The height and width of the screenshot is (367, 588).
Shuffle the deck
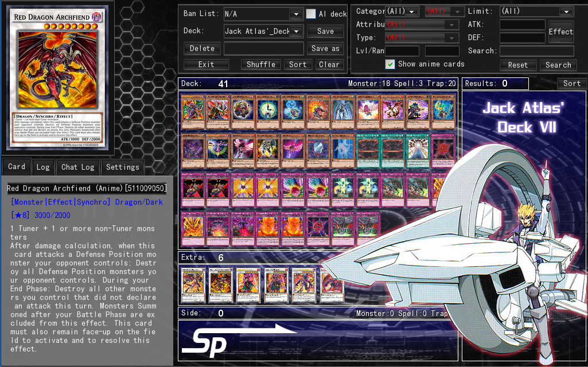[x=261, y=64]
